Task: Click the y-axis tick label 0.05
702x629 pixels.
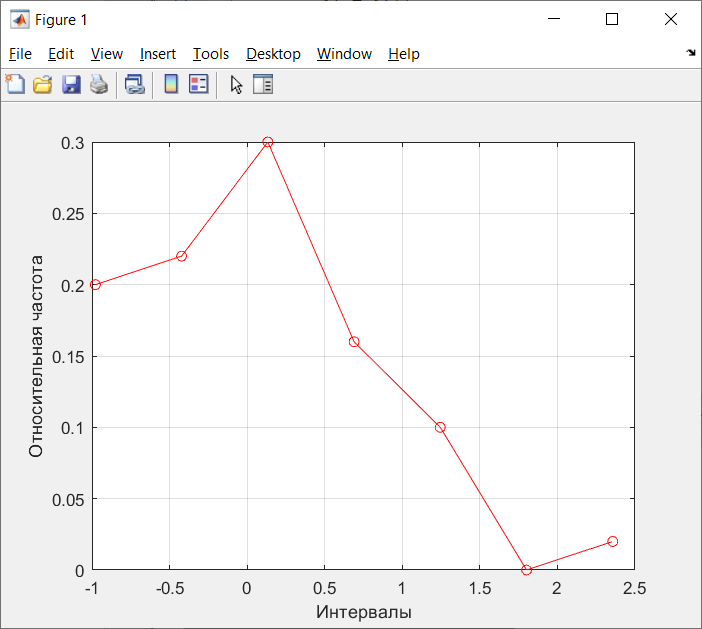Action: [x=68, y=500]
